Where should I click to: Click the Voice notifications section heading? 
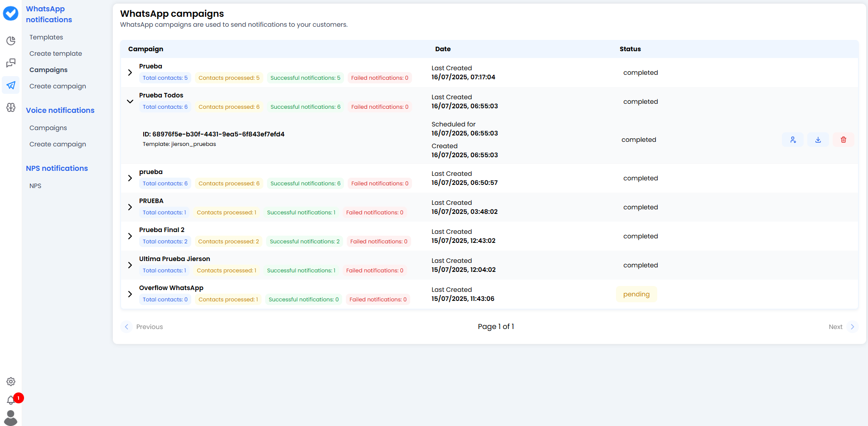60,110
